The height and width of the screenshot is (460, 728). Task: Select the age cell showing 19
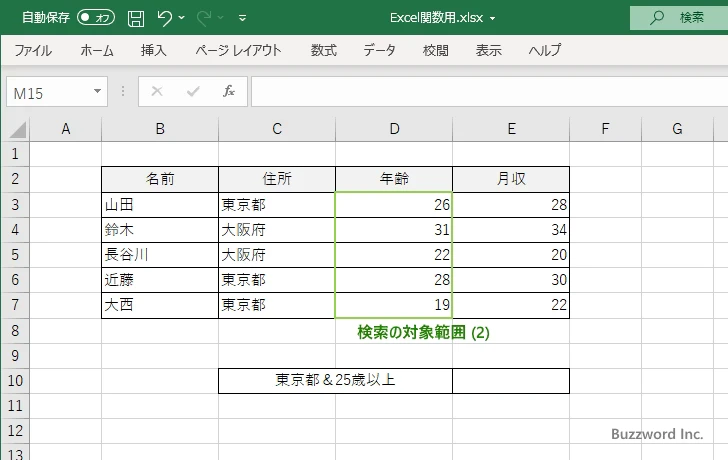point(394,305)
